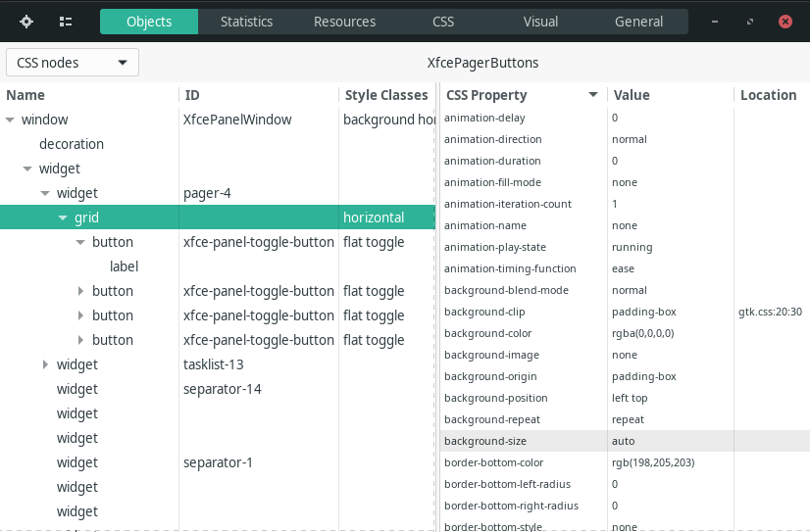Image resolution: width=810 pixels, height=532 pixels.
Task: Select the animation-delay property row
Action: (625, 118)
